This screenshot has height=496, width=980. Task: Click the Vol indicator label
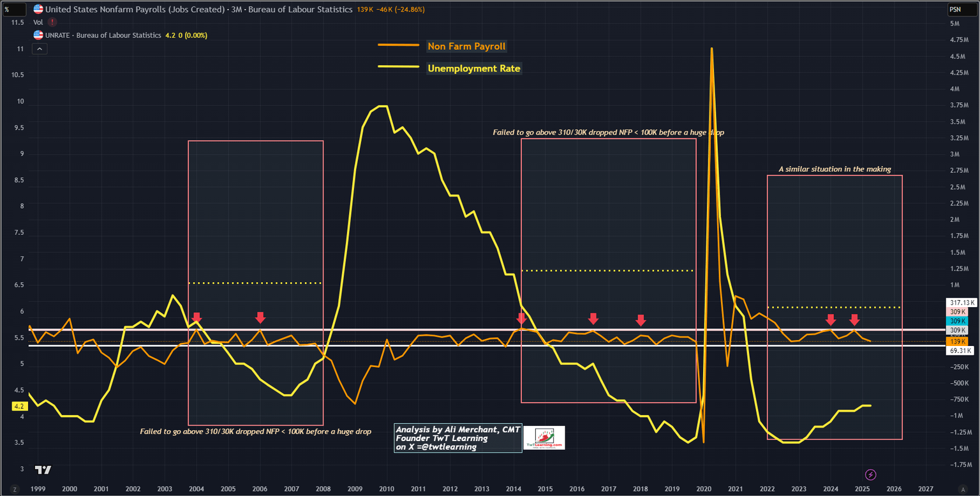pos(38,22)
